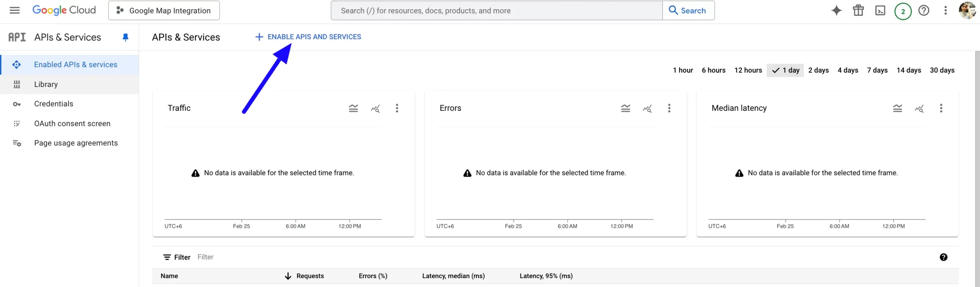Click the Library grid icon in sidebar
The height and width of the screenshot is (287, 980).
[17, 84]
